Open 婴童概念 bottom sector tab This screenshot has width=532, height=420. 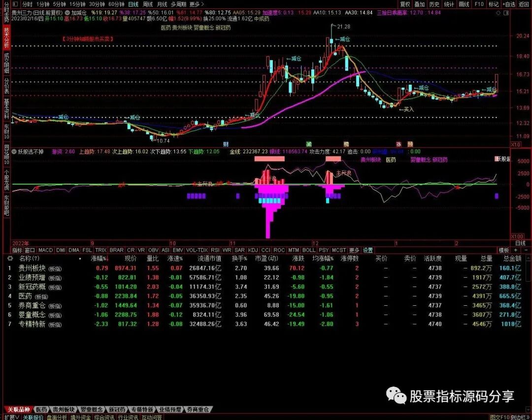[x=92, y=410]
